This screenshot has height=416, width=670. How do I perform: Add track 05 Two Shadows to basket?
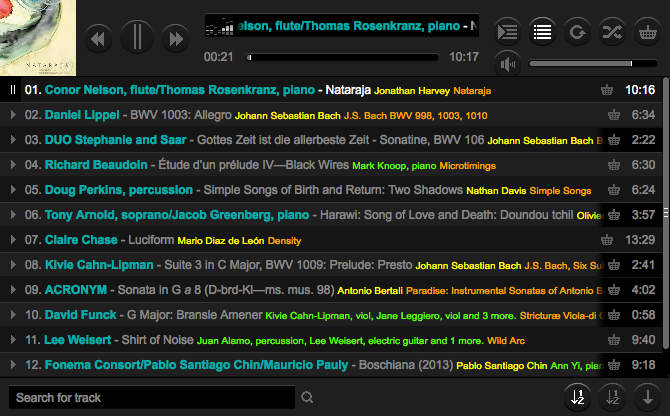(x=614, y=190)
